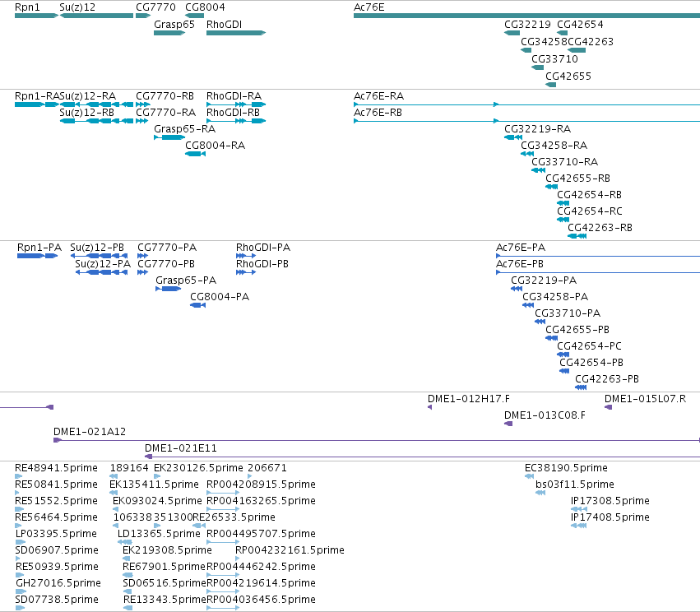
Task: Select the RE48941.5prime EST label
Action: pos(56,468)
